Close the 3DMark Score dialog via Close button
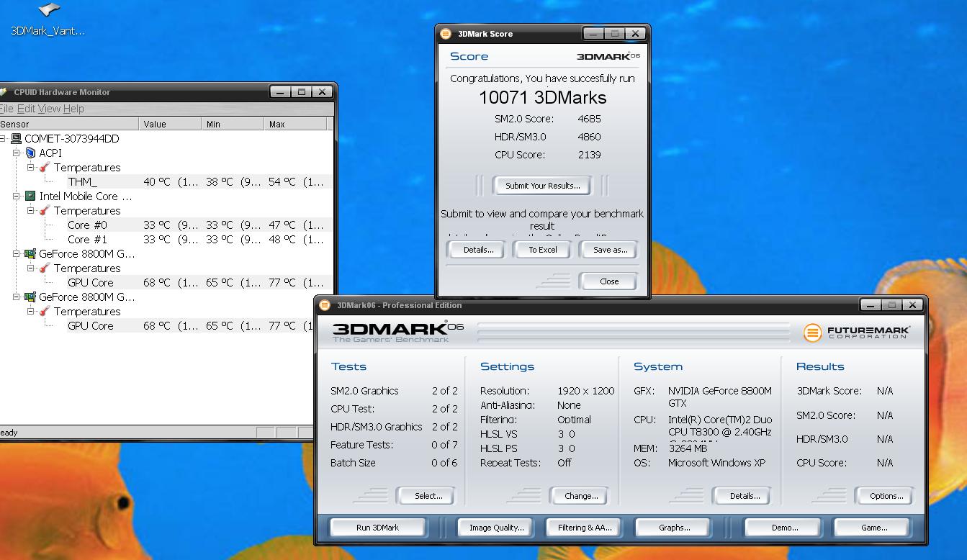The image size is (967, 560). point(609,281)
